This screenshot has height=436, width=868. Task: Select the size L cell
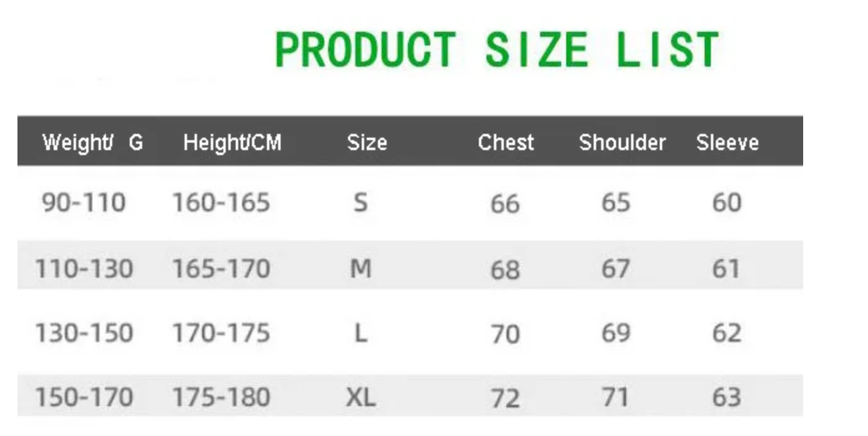click(x=360, y=334)
